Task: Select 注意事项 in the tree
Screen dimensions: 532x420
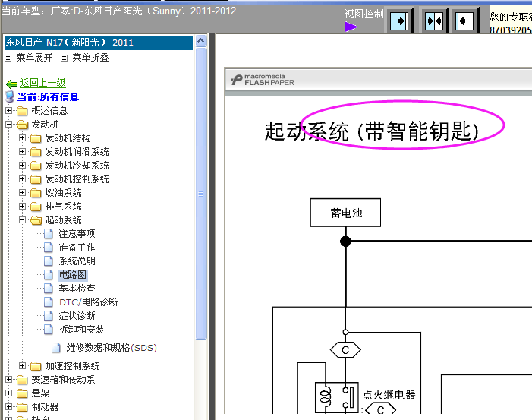Action: (x=77, y=234)
